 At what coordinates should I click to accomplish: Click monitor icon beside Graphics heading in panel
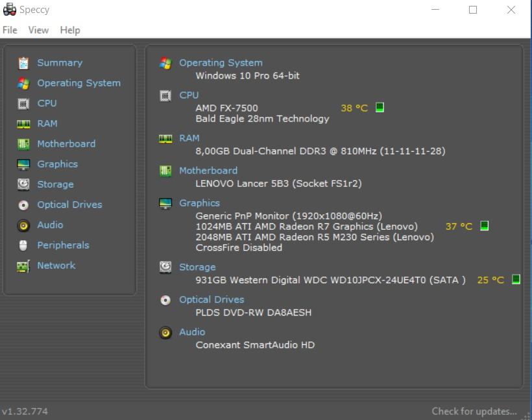(165, 204)
